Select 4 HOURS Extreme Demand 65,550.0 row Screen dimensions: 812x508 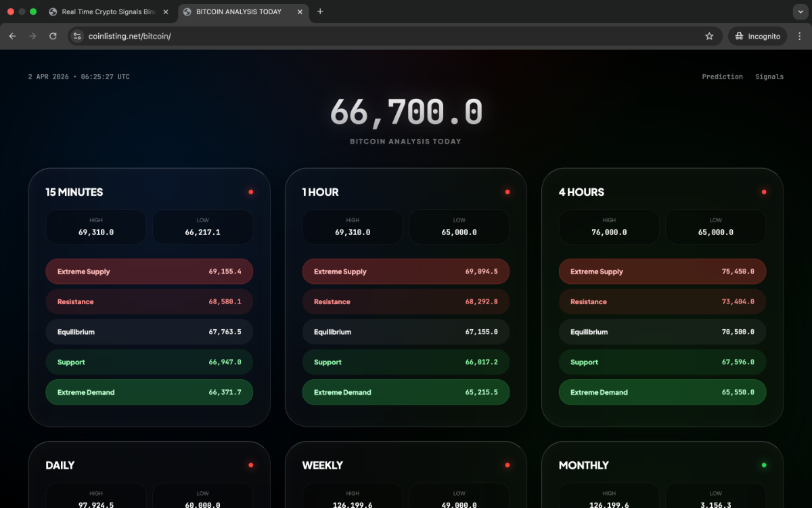click(662, 392)
